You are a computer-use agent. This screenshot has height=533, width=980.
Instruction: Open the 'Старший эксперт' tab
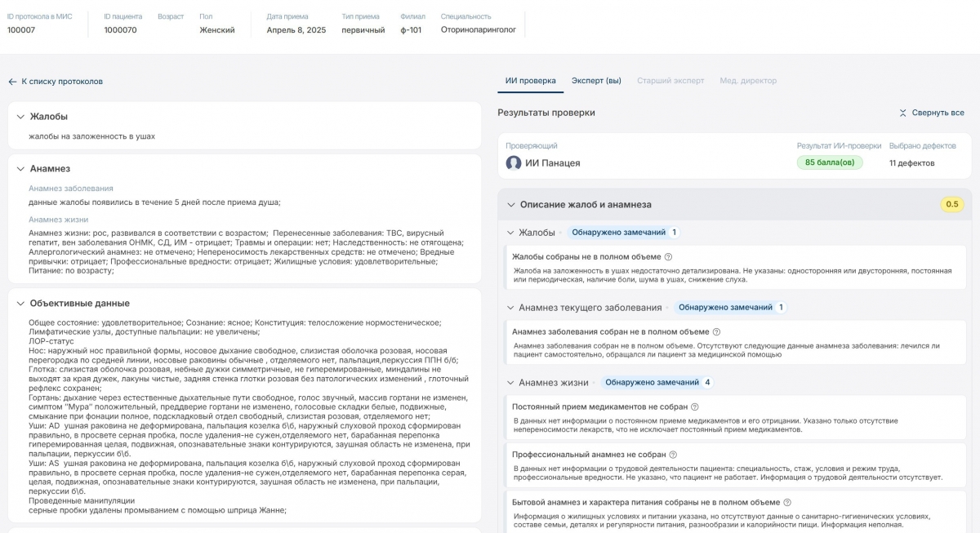click(x=670, y=81)
